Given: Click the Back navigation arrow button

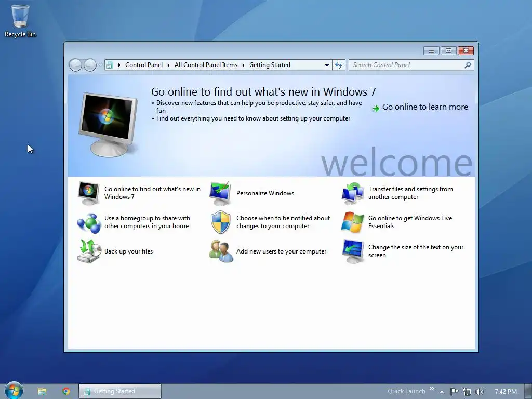Looking at the screenshot, I should (75, 65).
